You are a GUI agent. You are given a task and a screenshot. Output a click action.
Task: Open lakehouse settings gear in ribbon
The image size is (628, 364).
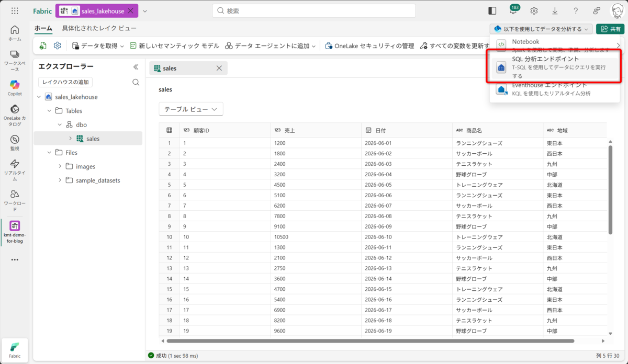tap(58, 45)
